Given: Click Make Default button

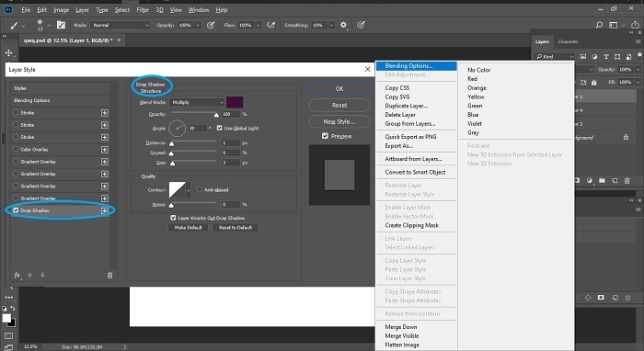Looking at the screenshot, I should pyautogui.click(x=188, y=228).
